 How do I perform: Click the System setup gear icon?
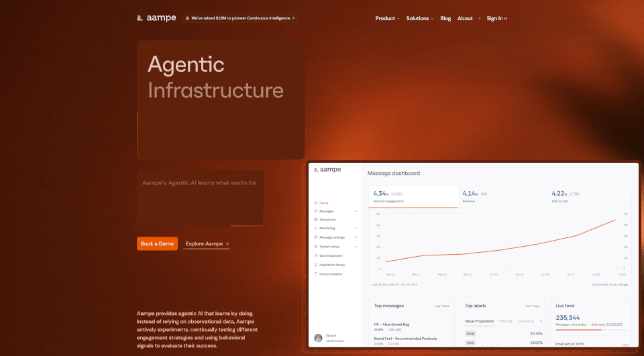point(316,247)
